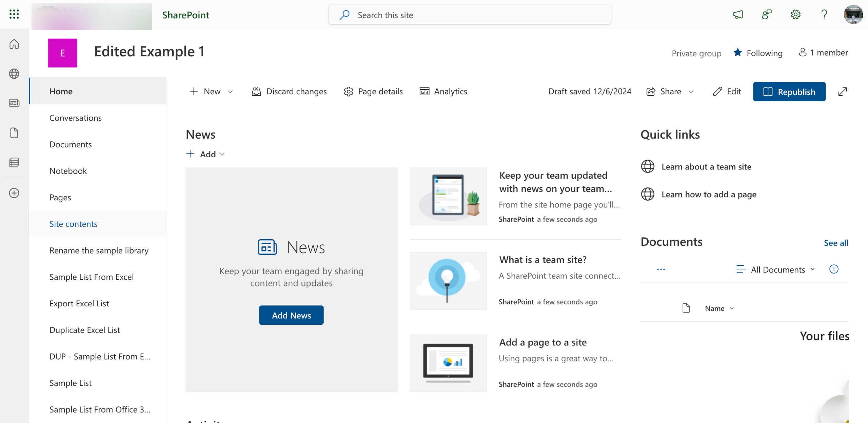Click your profile avatar

[854, 14]
